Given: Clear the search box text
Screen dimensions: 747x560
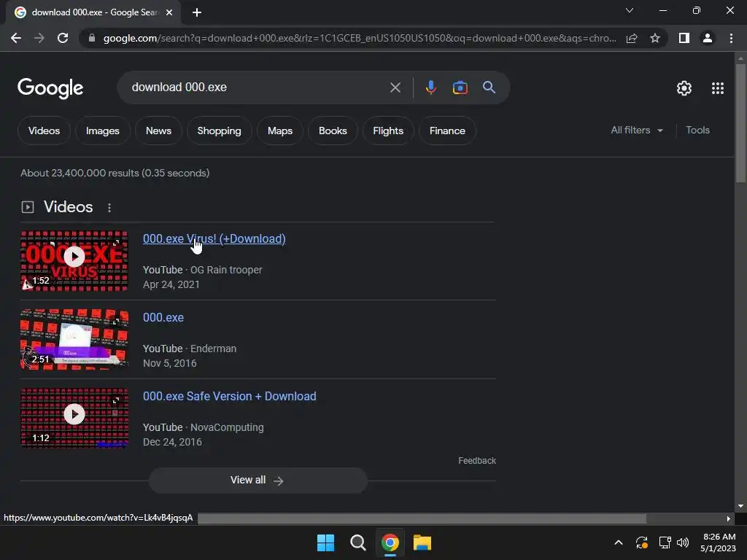Looking at the screenshot, I should pyautogui.click(x=395, y=87).
